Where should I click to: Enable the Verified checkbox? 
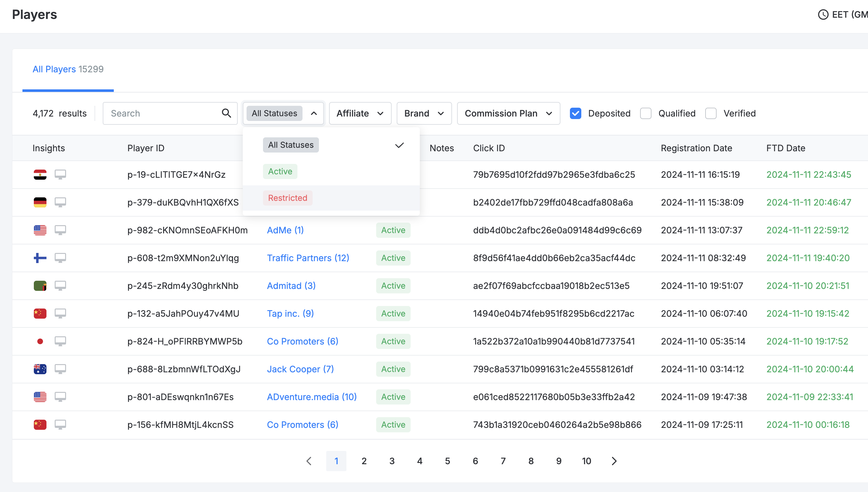pos(711,113)
